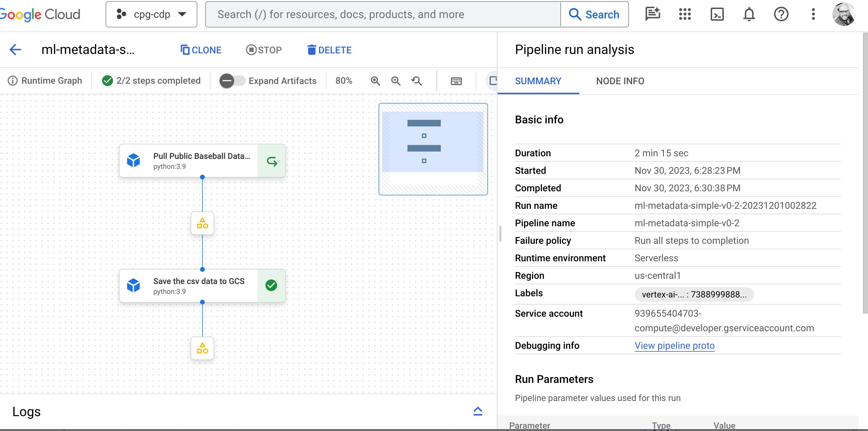Click the back arrow icon

pos(15,50)
